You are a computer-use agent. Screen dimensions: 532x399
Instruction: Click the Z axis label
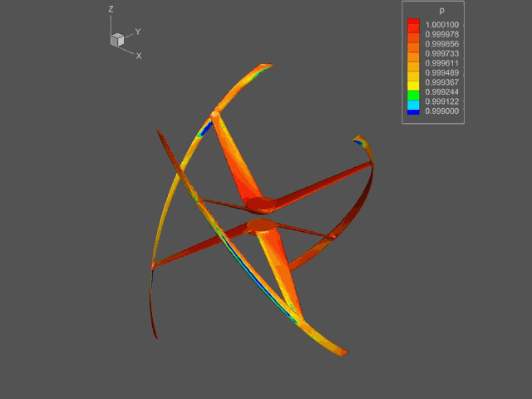pos(111,9)
